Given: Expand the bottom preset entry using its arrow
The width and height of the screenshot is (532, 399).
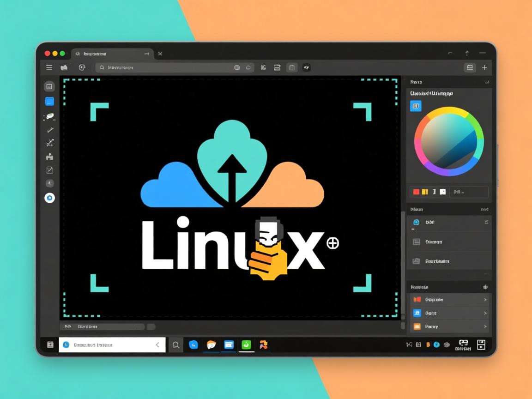Looking at the screenshot, I should (485, 326).
